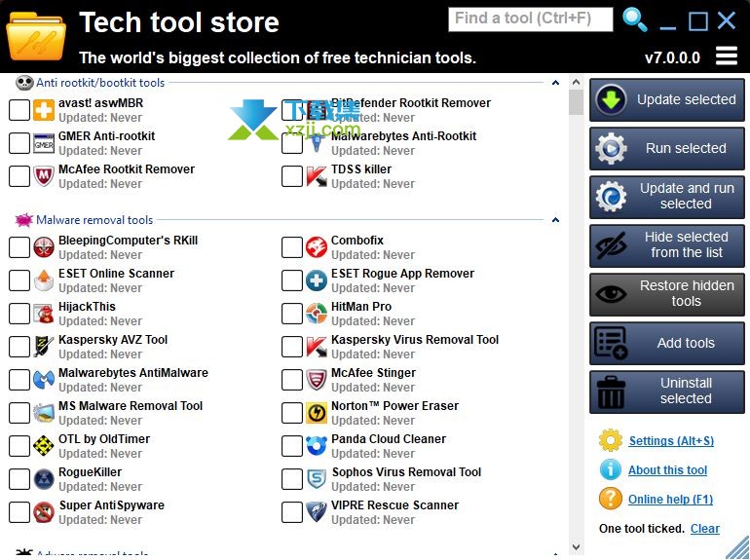Click the Update selected button
This screenshot has width=750, height=560.
(x=667, y=100)
